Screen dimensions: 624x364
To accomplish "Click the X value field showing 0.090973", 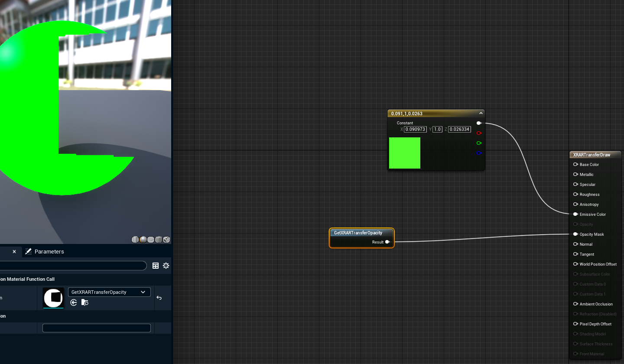I will coord(415,129).
